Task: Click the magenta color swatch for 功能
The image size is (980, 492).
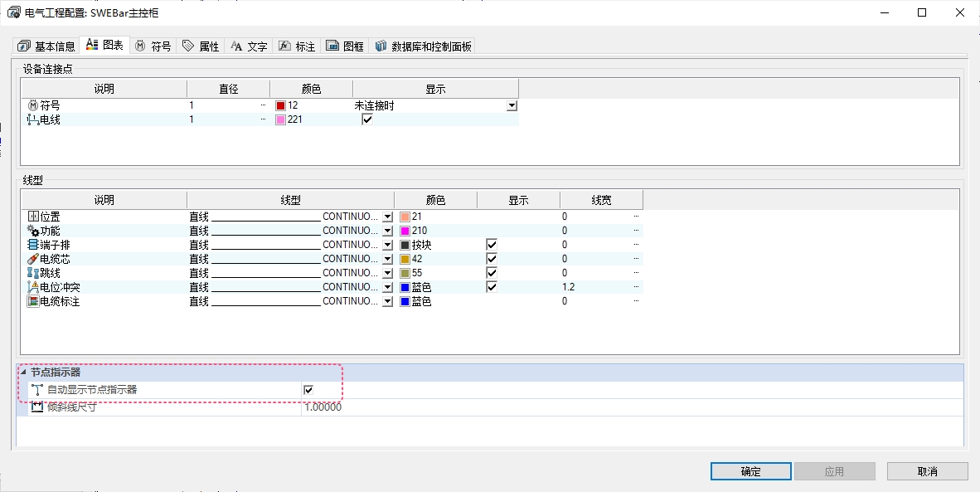Action: tap(405, 231)
